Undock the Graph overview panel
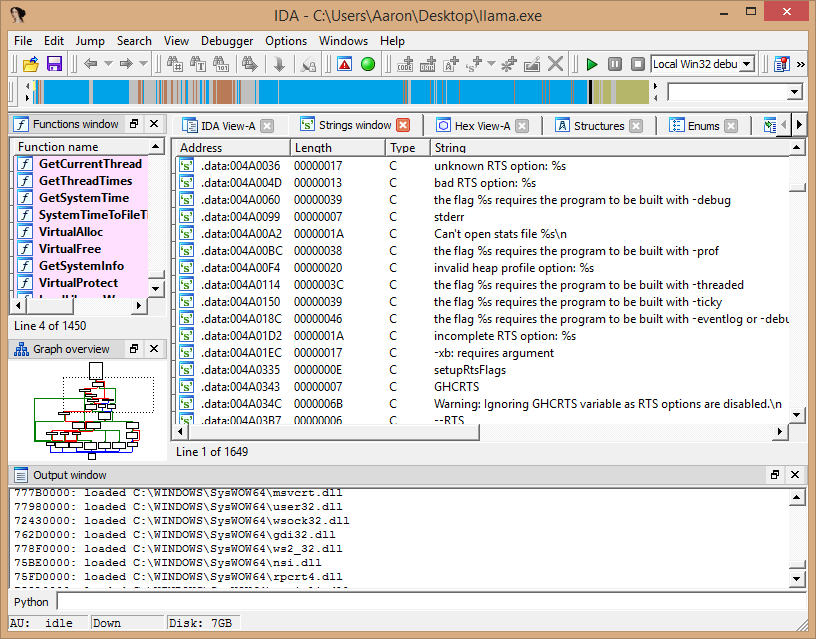 (x=134, y=349)
